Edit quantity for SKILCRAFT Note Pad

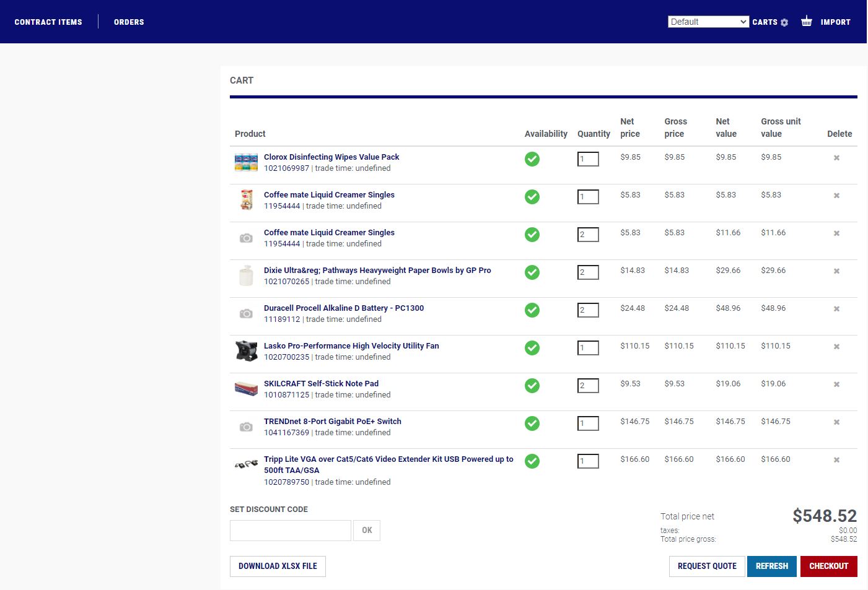(588, 386)
